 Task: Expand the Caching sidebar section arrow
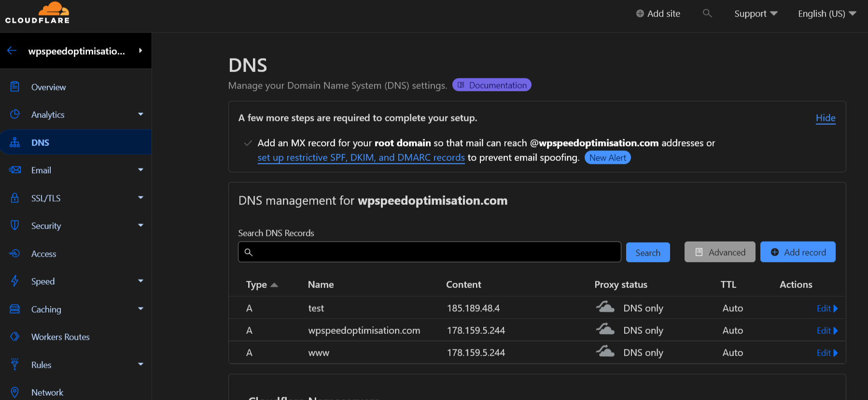point(140,309)
